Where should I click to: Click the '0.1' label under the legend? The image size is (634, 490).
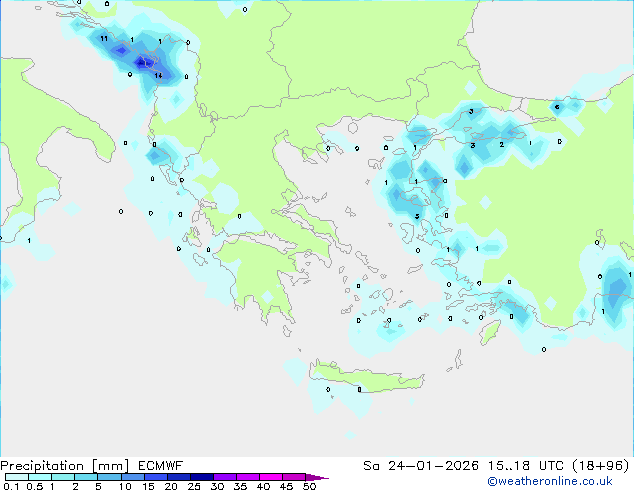[x=11, y=486]
